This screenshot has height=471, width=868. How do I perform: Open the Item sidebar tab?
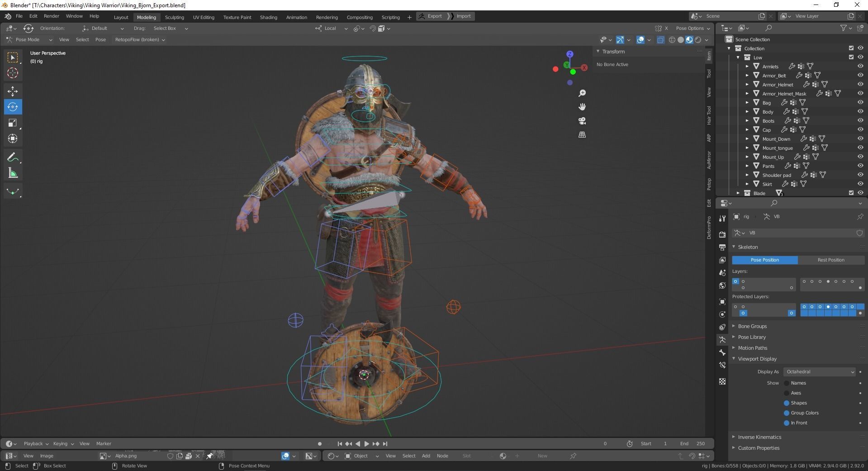[709, 56]
